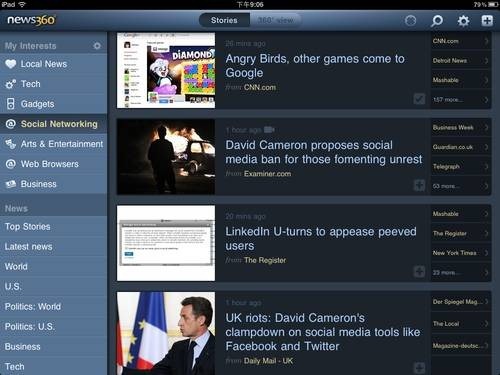Click the @ icon beside Web Browsers
The width and height of the screenshot is (500, 375).
tap(11, 164)
